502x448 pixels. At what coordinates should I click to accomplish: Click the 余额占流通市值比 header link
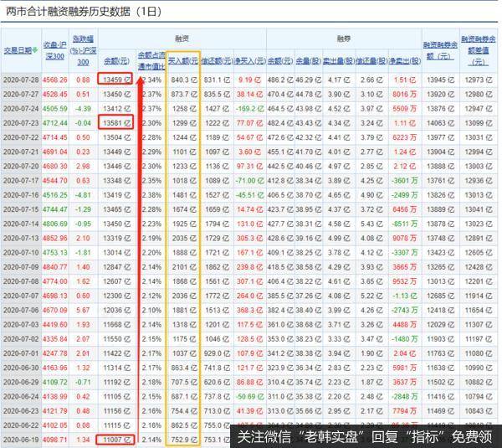point(151,61)
